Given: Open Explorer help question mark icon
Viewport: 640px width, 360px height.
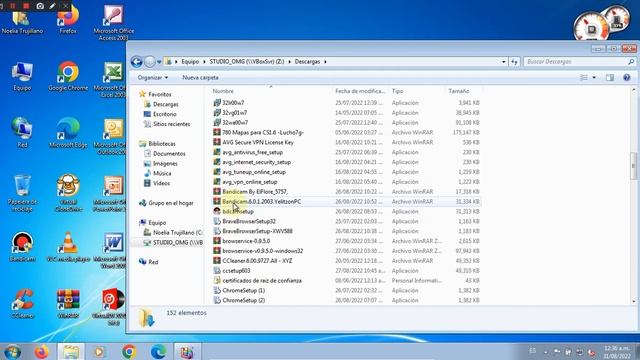Looking at the screenshot, I should [x=627, y=78].
